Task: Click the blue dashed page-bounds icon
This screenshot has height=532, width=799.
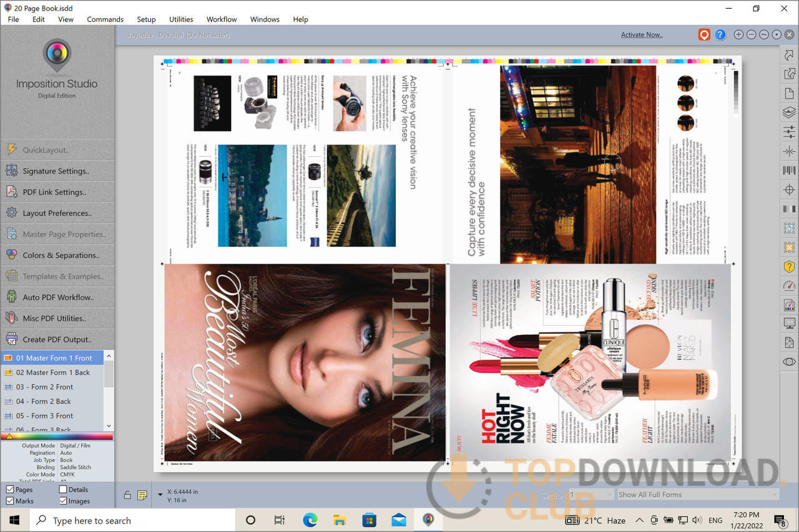Action: 789,228
